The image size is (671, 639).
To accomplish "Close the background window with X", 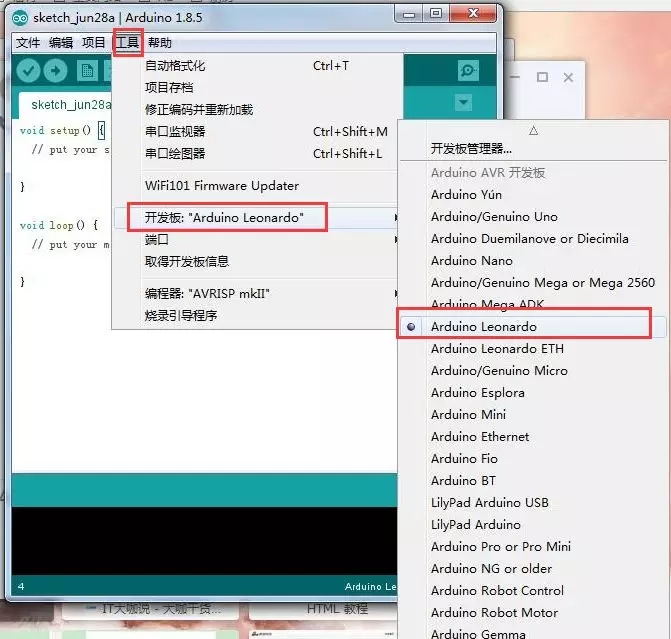I will coord(568,77).
